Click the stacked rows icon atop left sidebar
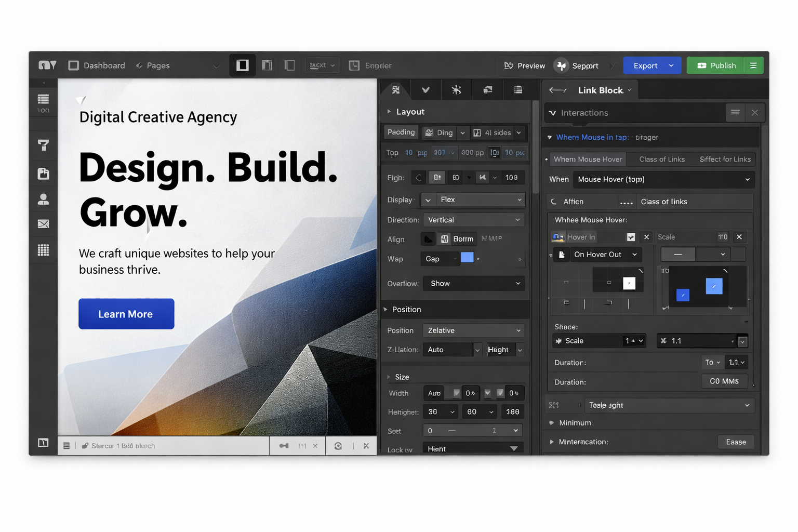Image resolution: width=798 pixels, height=532 pixels. [x=44, y=99]
